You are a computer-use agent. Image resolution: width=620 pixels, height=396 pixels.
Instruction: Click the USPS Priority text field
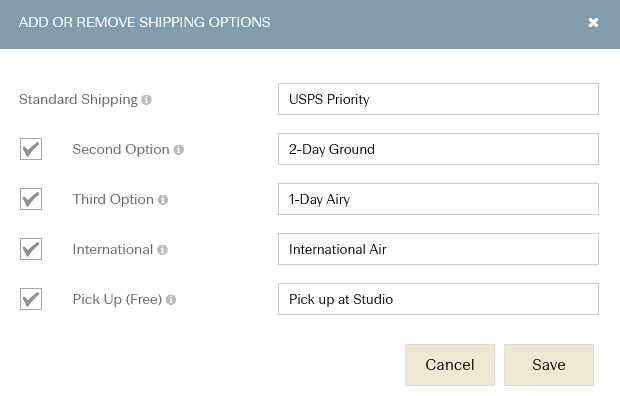point(438,99)
